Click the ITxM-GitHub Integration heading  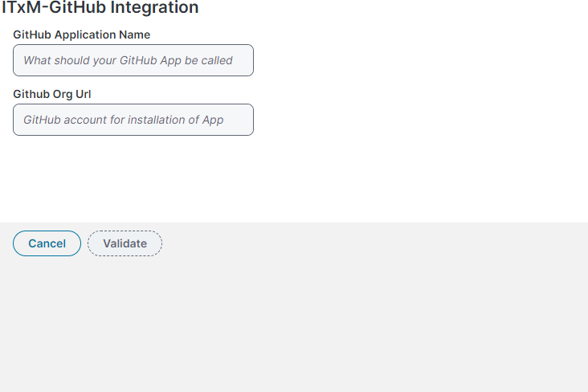(100, 8)
